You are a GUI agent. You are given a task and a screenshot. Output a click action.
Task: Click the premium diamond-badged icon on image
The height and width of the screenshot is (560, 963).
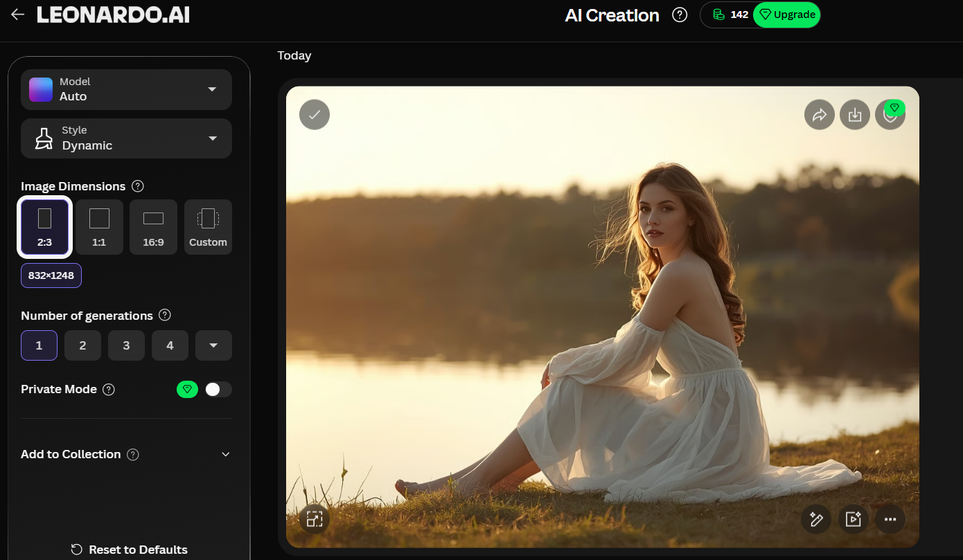tap(890, 115)
